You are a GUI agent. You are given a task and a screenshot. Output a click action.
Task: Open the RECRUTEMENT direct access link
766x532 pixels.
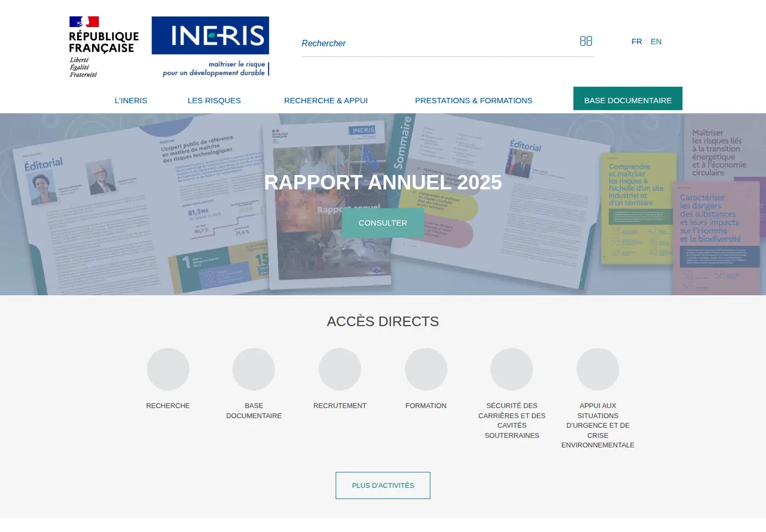[340, 406]
